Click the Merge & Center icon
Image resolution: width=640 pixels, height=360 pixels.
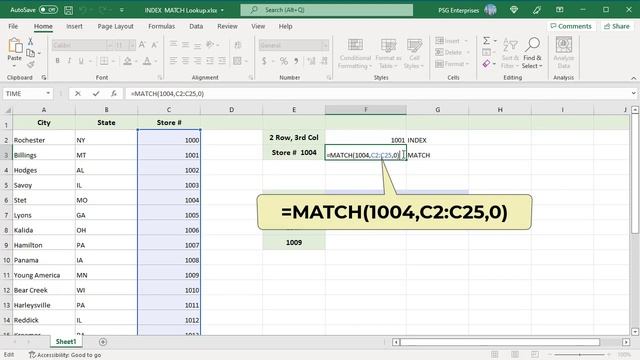coord(237,61)
